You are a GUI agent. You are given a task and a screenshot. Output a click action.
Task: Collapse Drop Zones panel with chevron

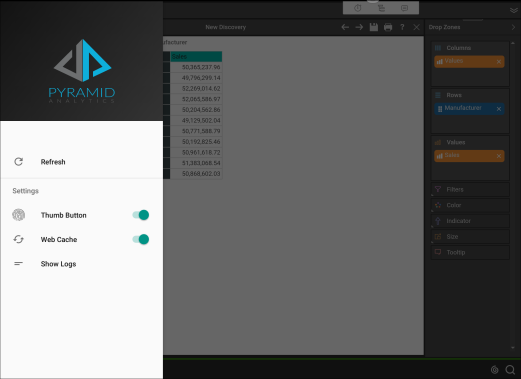[x=513, y=27]
